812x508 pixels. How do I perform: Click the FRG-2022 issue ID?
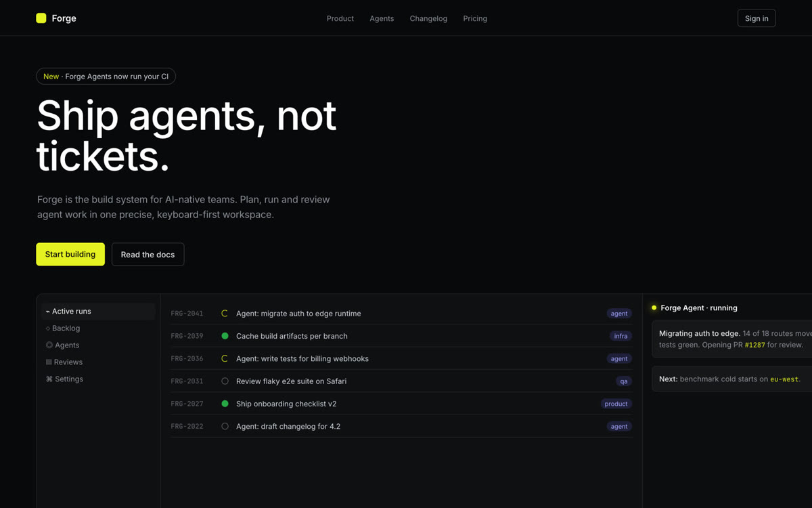click(187, 426)
